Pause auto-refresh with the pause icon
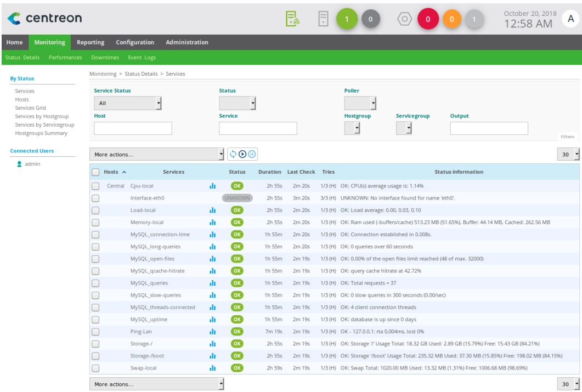Image resolution: width=582 pixels, height=392 pixels. pos(252,155)
